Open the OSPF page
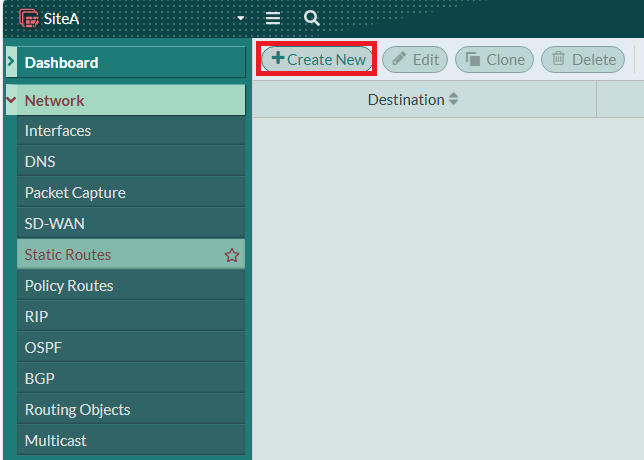This screenshot has width=644, height=460. click(x=131, y=347)
